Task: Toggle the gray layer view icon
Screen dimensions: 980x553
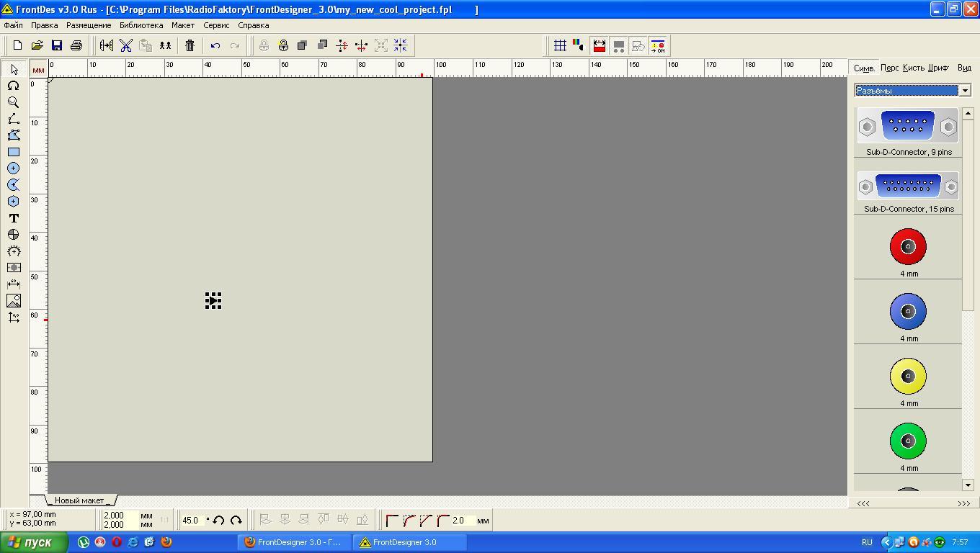Action: [618, 45]
